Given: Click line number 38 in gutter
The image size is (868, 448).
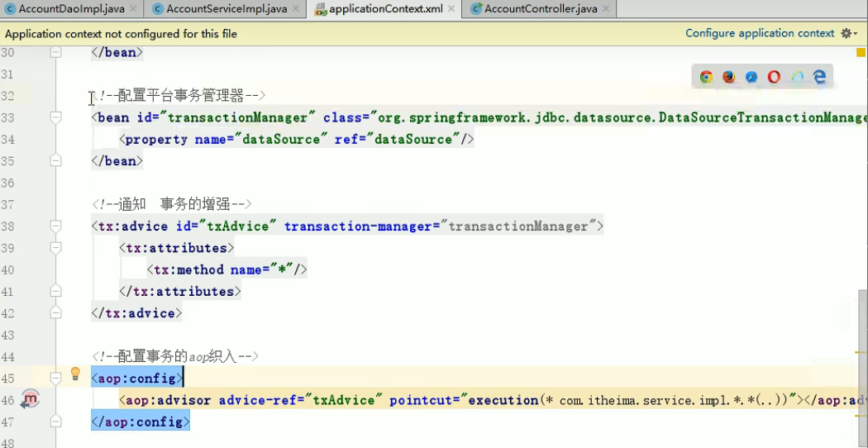Looking at the screenshot, I should pyautogui.click(x=7, y=226).
